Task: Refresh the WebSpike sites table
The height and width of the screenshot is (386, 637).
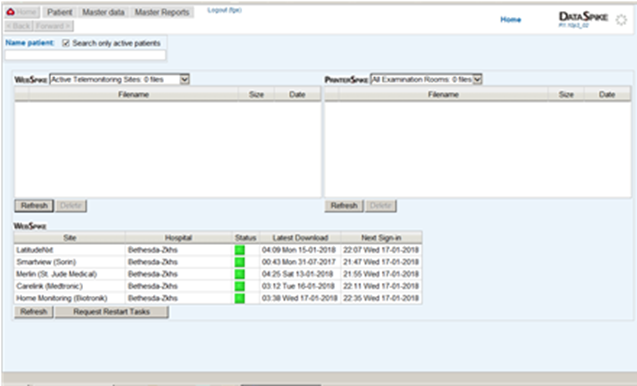Action: pos(34,312)
